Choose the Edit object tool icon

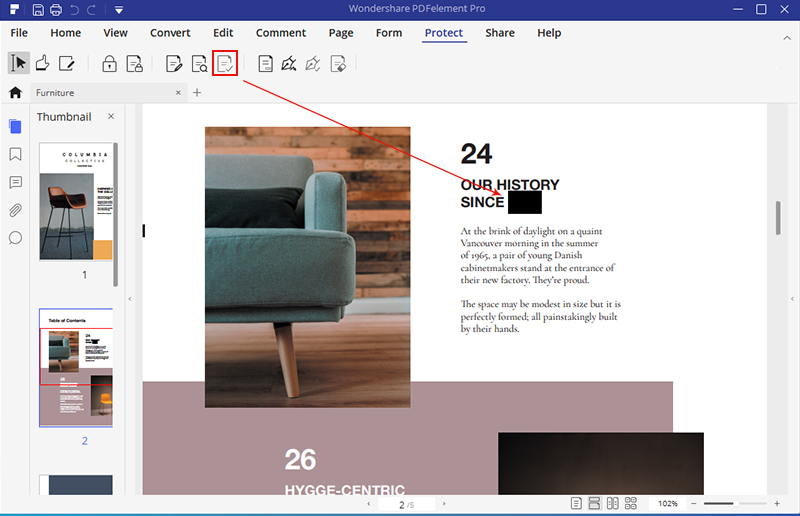pyautogui.click(x=66, y=63)
